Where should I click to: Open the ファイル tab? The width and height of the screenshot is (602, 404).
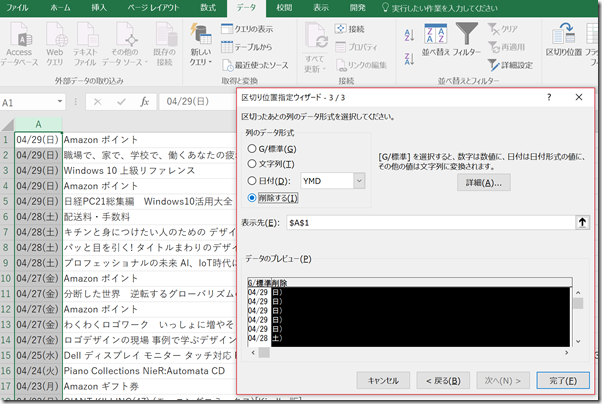point(17,8)
